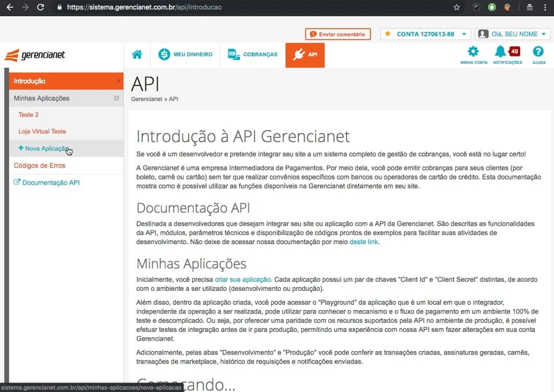The height and width of the screenshot is (392, 554).
Task: Click 'Introdução à API Gerencianet' heading
Action: coord(243,136)
